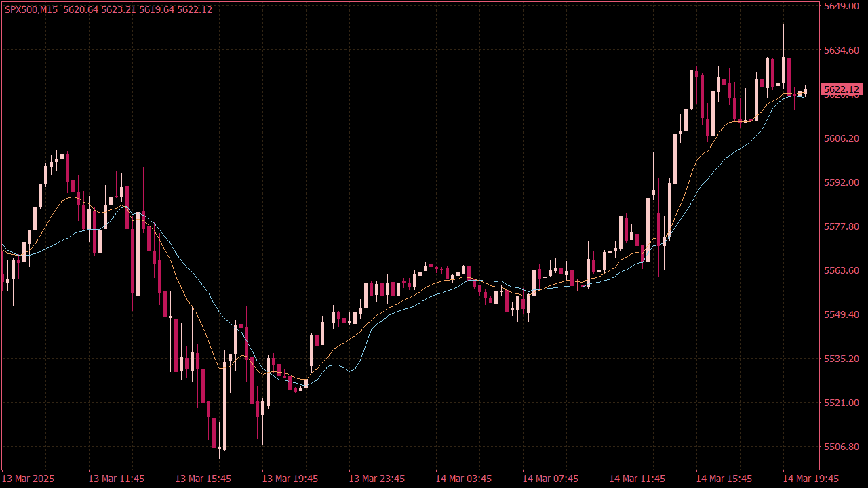The width and height of the screenshot is (868, 488).
Task: Click the 14 Mar 11:45 time label
Action: (x=637, y=479)
